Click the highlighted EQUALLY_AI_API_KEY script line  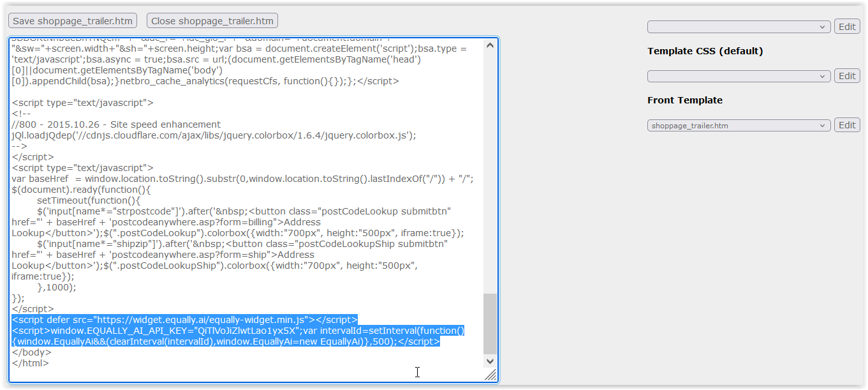(x=238, y=331)
